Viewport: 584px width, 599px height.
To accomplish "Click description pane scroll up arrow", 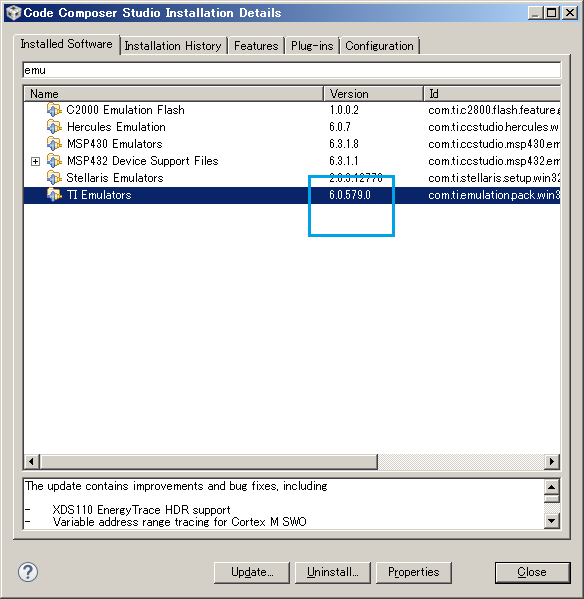I will (x=552, y=487).
